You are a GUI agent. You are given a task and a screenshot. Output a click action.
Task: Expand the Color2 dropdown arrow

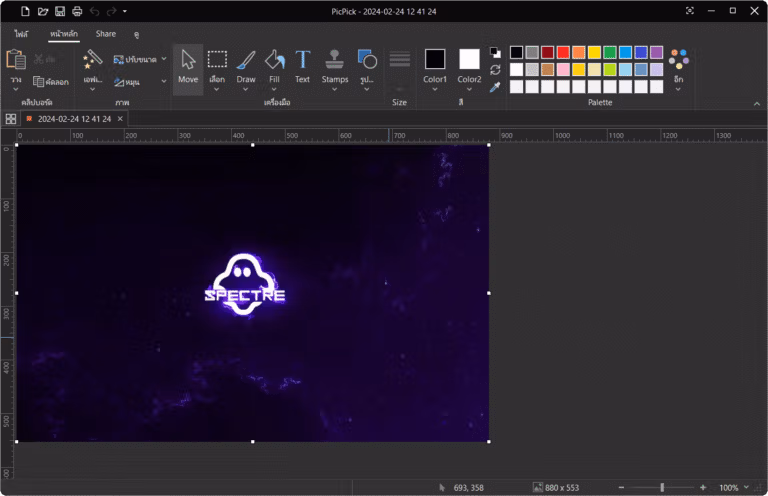(x=469, y=90)
